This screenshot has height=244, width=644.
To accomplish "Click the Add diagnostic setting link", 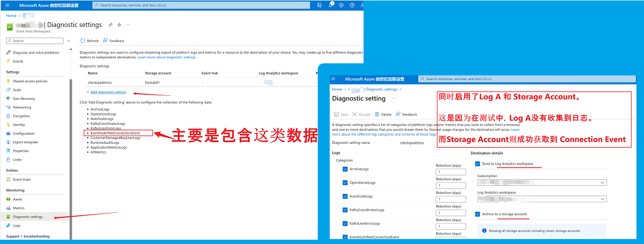I will click(x=108, y=92).
